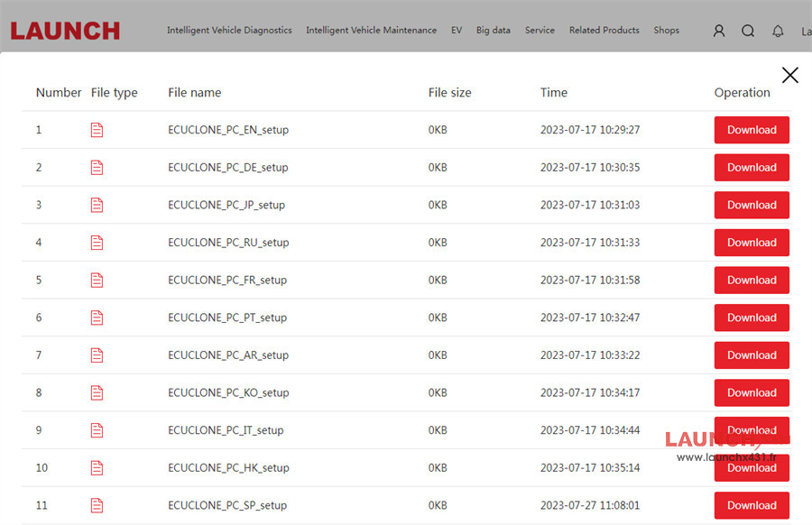The image size is (812, 525).
Task: Click the LAUNCH logo in header
Action: point(65,31)
